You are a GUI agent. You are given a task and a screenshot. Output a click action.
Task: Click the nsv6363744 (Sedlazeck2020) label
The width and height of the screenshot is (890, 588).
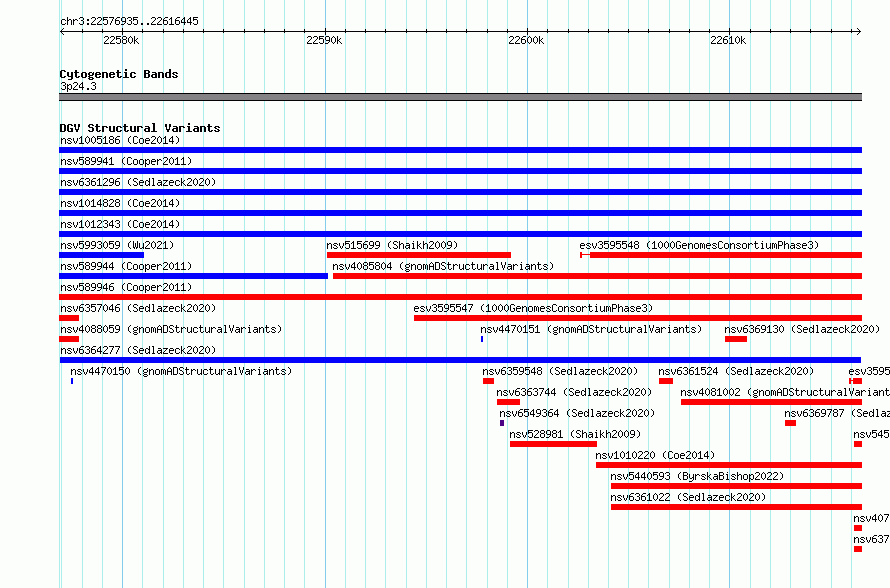tap(574, 392)
